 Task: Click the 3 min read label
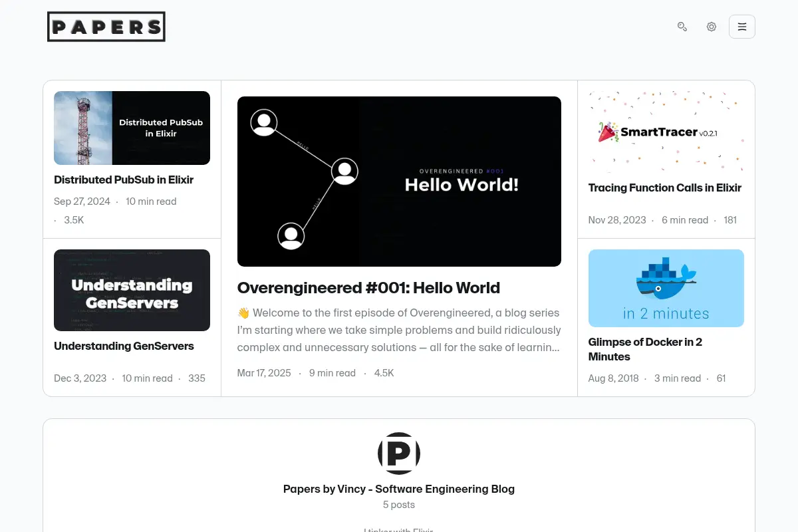point(678,378)
